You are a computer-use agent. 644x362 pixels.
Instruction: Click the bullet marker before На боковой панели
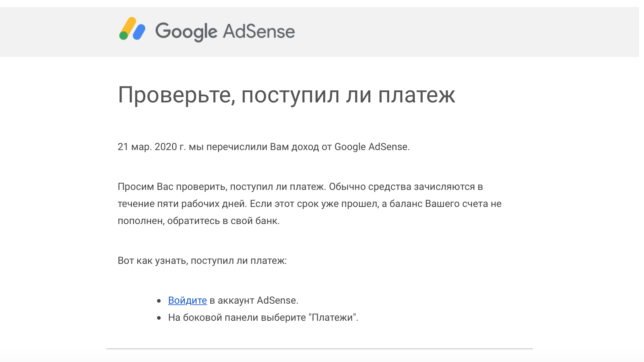click(x=159, y=318)
